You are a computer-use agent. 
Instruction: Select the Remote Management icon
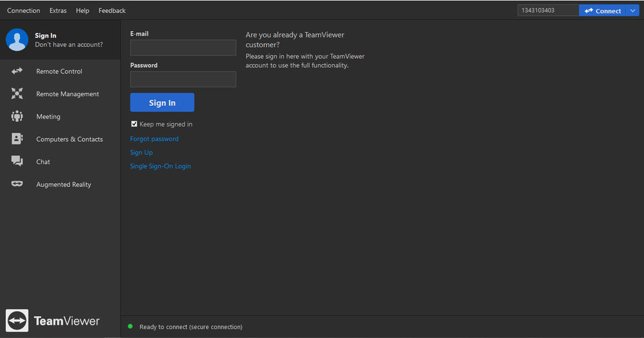tap(17, 94)
